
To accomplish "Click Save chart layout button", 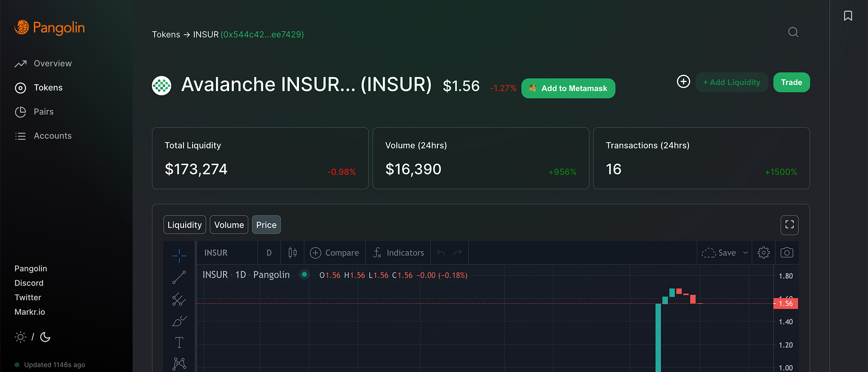I will 719,253.
